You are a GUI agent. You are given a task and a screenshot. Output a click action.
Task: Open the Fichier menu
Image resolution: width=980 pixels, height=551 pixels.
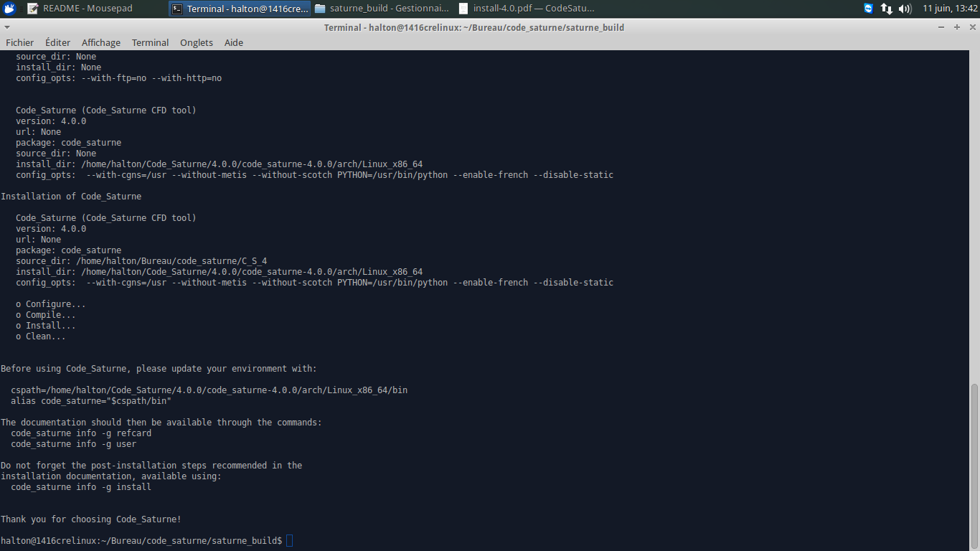click(x=19, y=42)
